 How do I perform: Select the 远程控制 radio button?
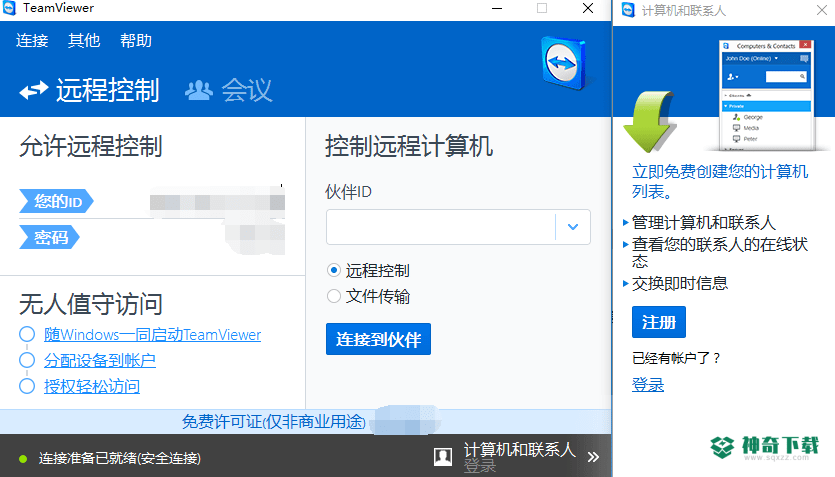click(334, 270)
